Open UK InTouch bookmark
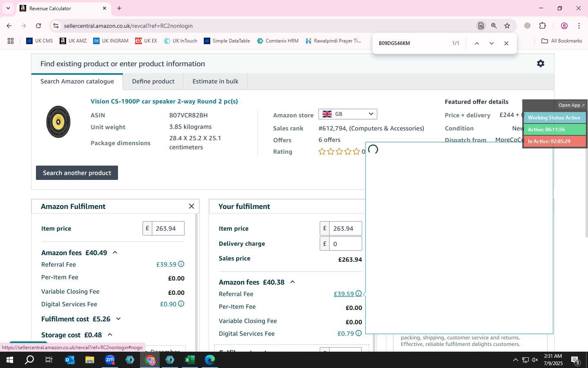Viewport: 588px width, 368px height. point(180,41)
